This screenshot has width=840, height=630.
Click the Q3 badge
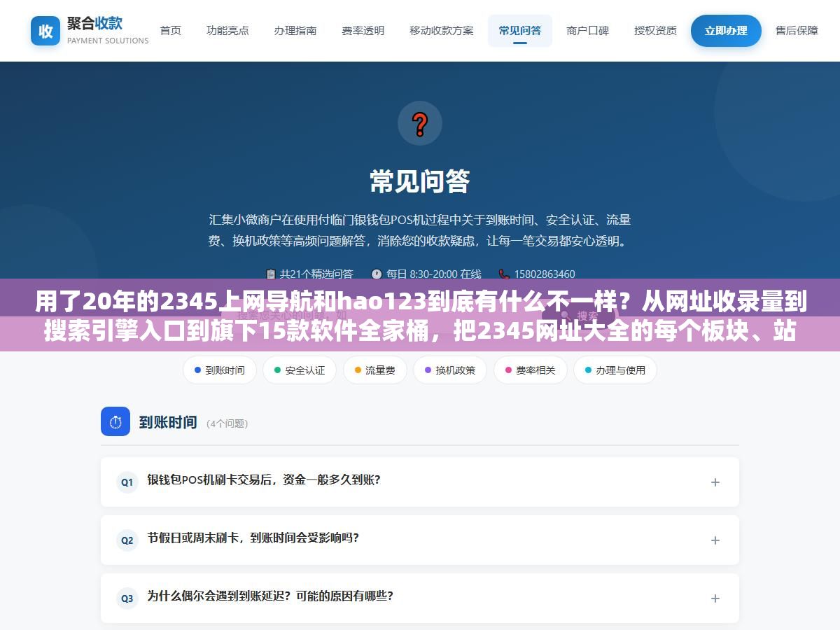click(x=127, y=598)
